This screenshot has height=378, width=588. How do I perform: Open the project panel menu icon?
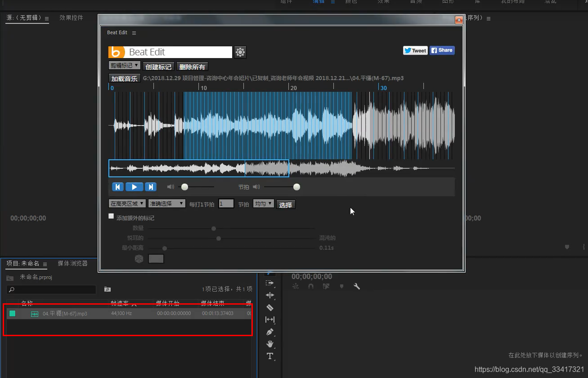click(x=45, y=264)
